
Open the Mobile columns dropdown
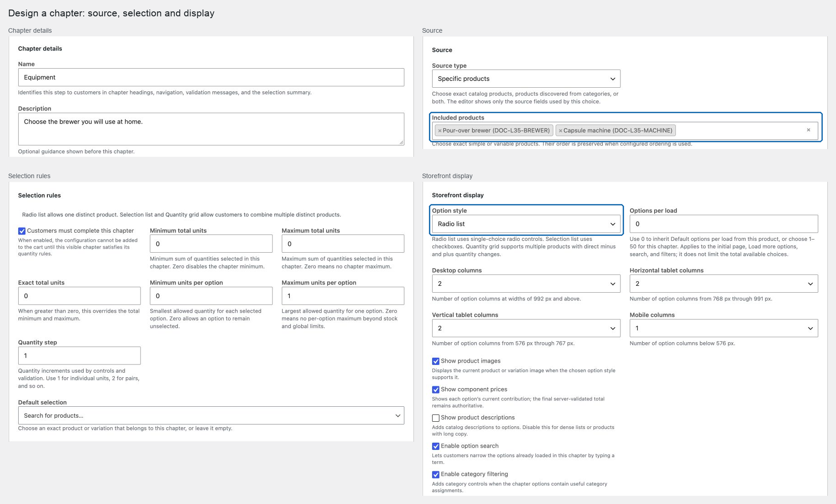[724, 328]
